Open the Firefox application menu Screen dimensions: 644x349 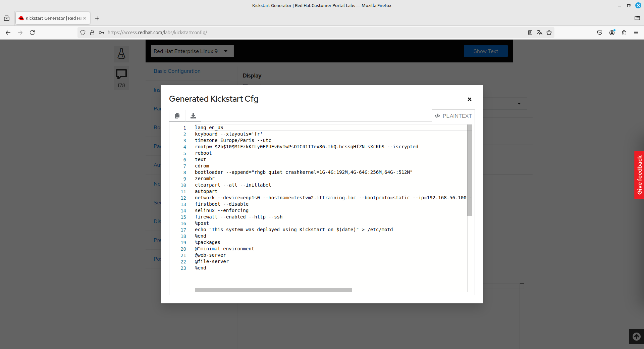(636, 33)
